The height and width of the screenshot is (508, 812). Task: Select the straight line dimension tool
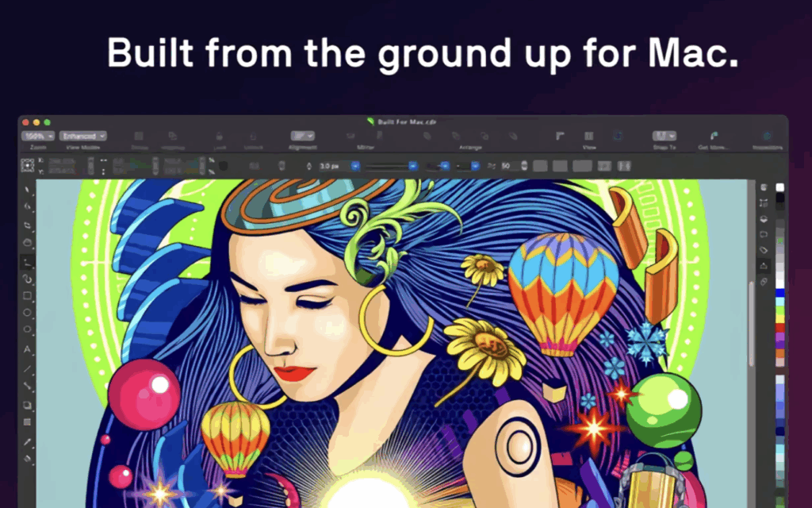click(x=27, y=368)
